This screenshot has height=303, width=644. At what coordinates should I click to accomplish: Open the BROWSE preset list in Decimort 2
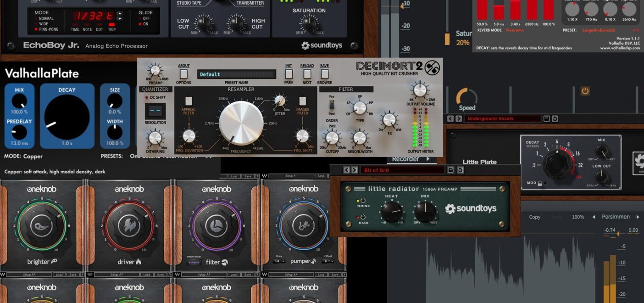tap(324, 73)
